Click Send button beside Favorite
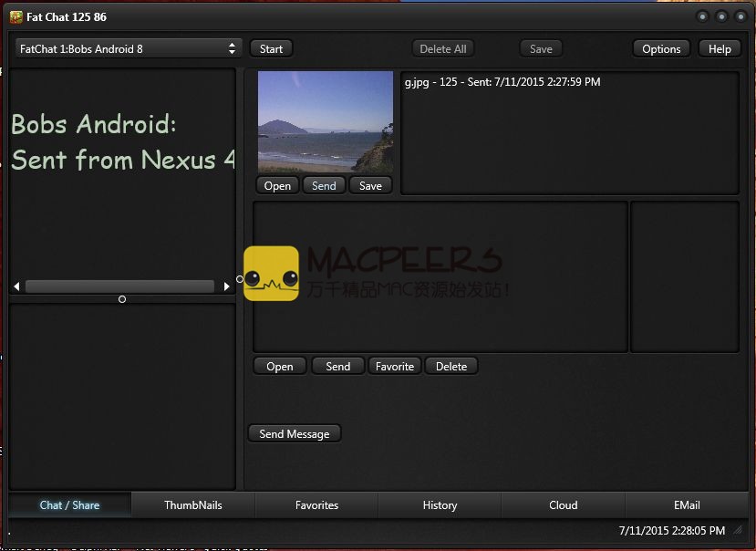 338,366
